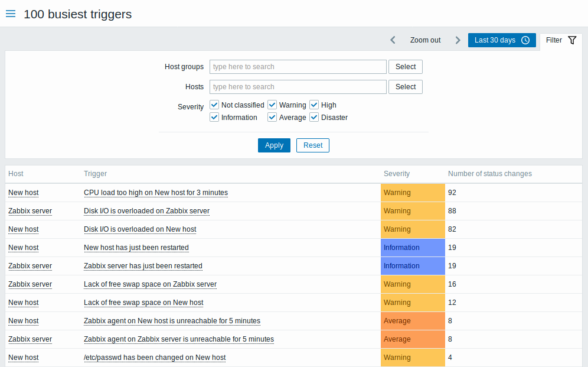Open the Last 30 days time selector

[x=501, y=40]
